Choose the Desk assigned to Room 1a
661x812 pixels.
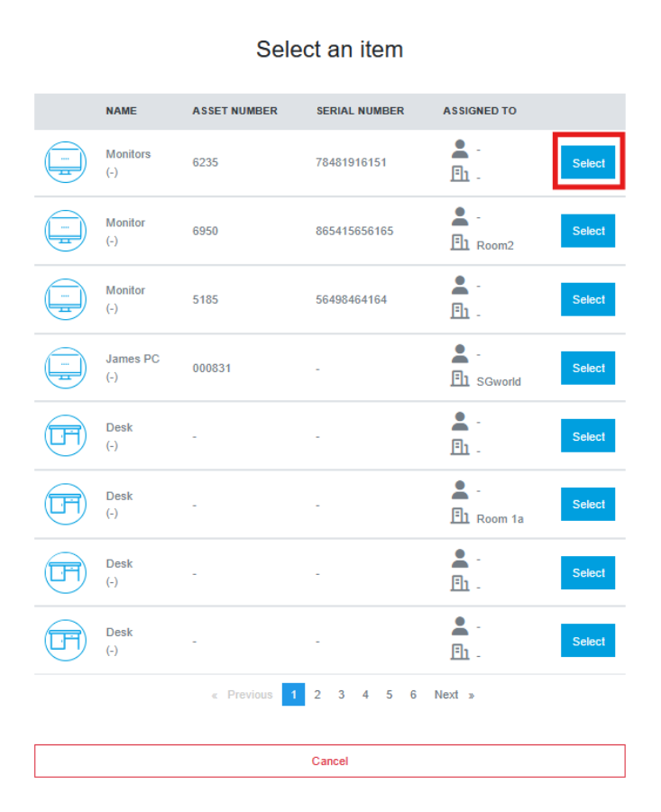pos(588,505)
